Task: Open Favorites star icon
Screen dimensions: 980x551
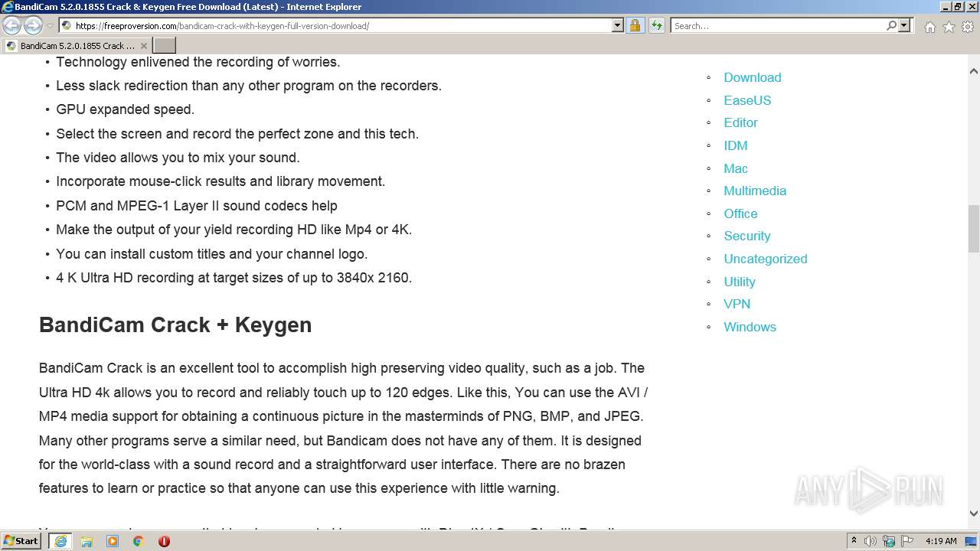Action: (x=949, y=27)
